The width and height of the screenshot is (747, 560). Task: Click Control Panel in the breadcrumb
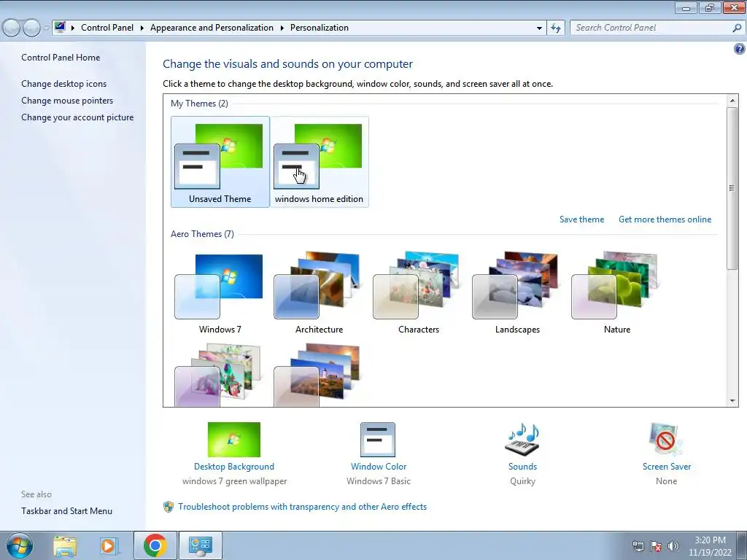point(107,28)
